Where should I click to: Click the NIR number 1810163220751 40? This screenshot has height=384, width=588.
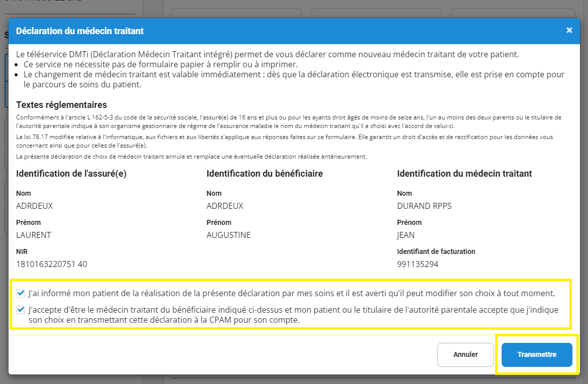pyautogui.click(x=52, y=264)
